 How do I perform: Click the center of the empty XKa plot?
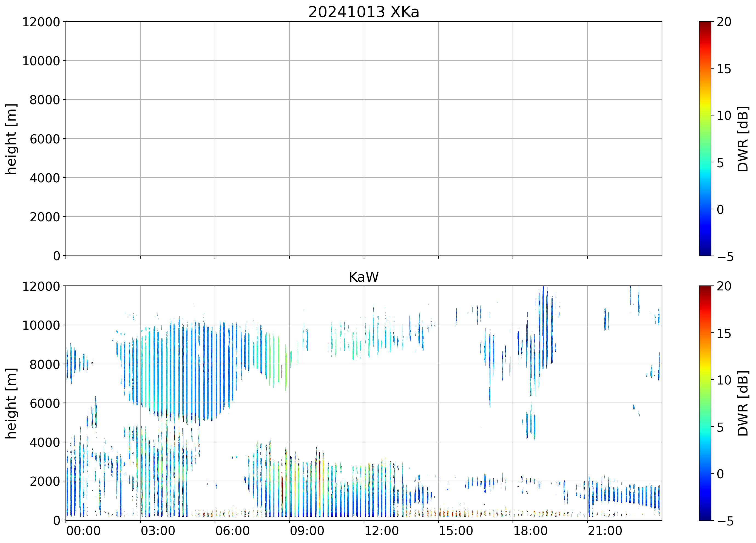pyautogui.click(x=364, y=139)
